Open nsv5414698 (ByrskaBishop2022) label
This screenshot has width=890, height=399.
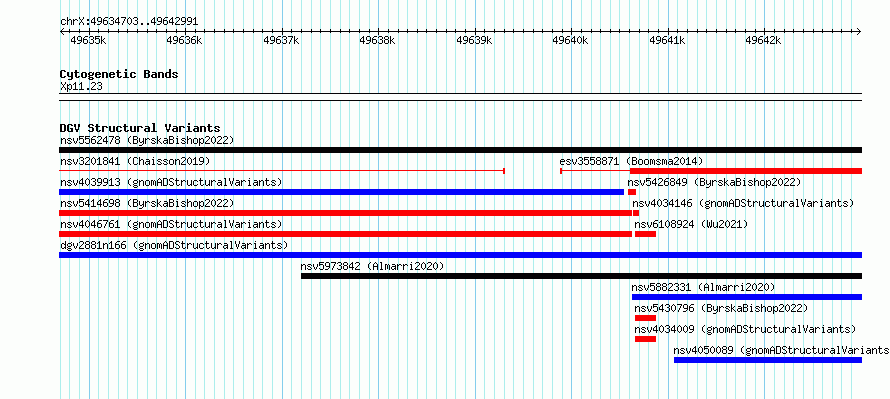tap(147, 203)
